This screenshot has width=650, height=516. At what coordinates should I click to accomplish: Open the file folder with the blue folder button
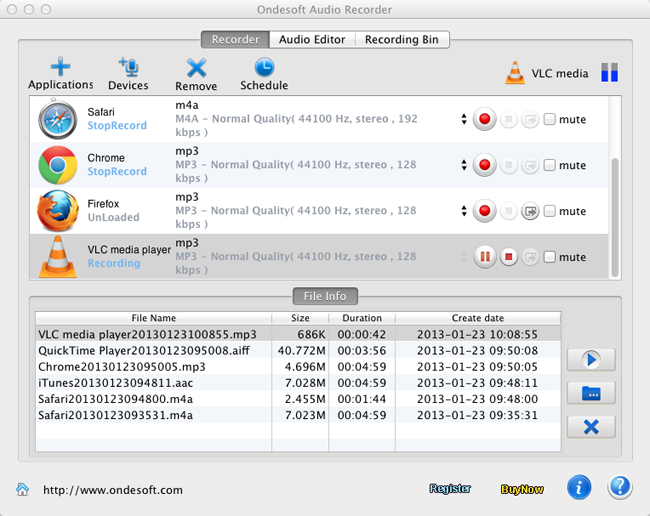coord(591,393)
